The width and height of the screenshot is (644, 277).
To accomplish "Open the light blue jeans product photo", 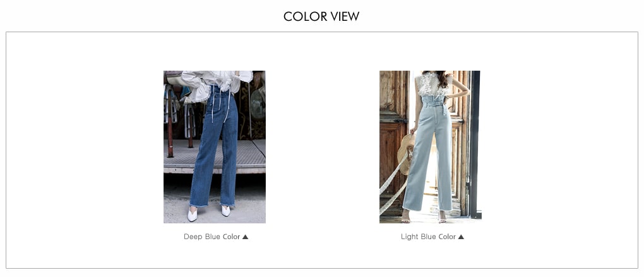I will 430,147.
